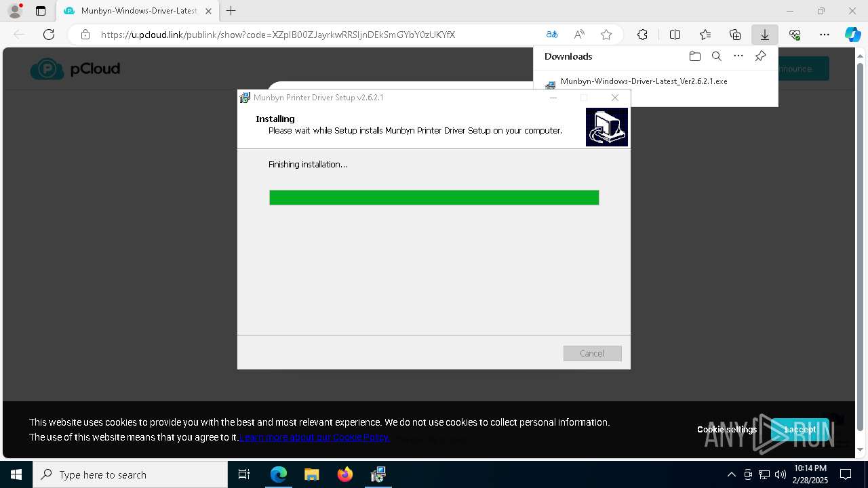Viewport: 868px width, 488px height.
Task: Close the Munbyn setup window
Action: click(614, 98)
